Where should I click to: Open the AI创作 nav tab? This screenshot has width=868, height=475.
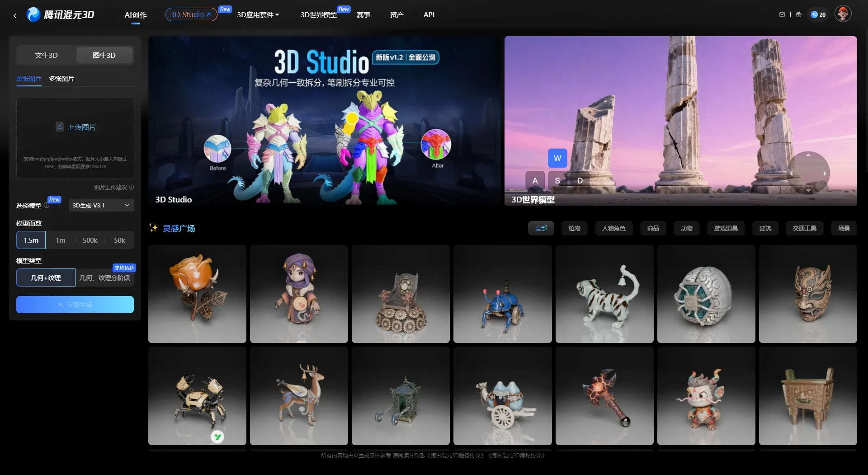(x=136, y=15)
